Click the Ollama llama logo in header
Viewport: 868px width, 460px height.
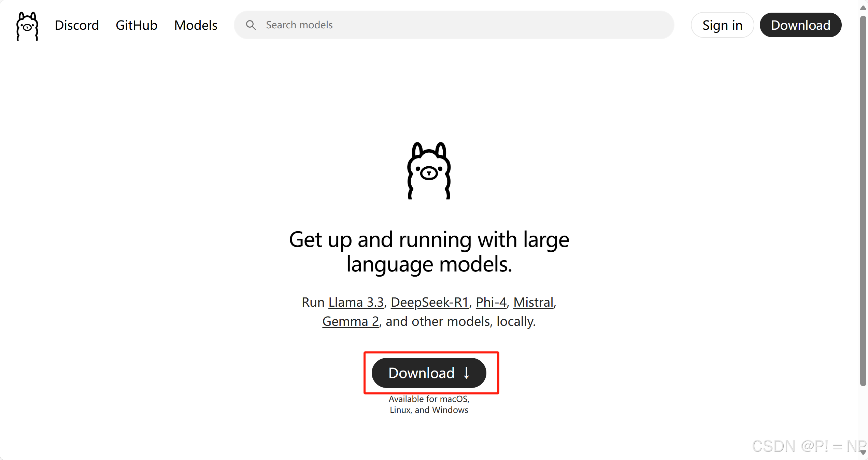click(x=27, y=26)
